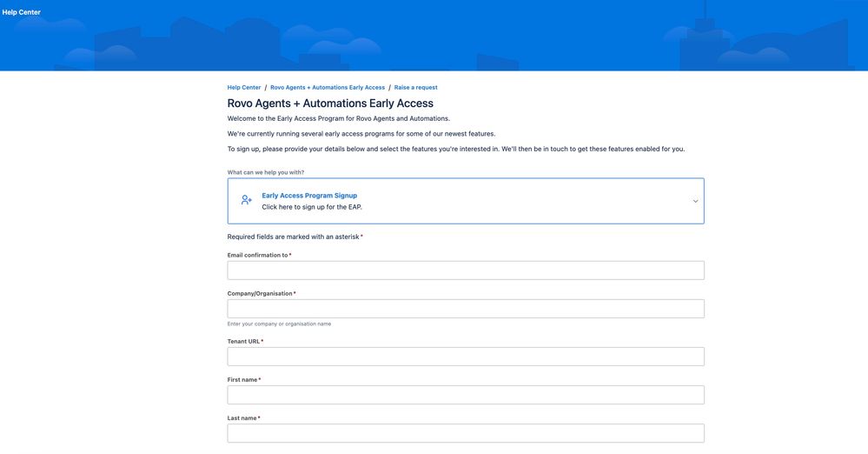Screen dimensions: 868x454
Task: Focus the Tenant URL input
Action: pyautogui.click(x=466, y=357)
